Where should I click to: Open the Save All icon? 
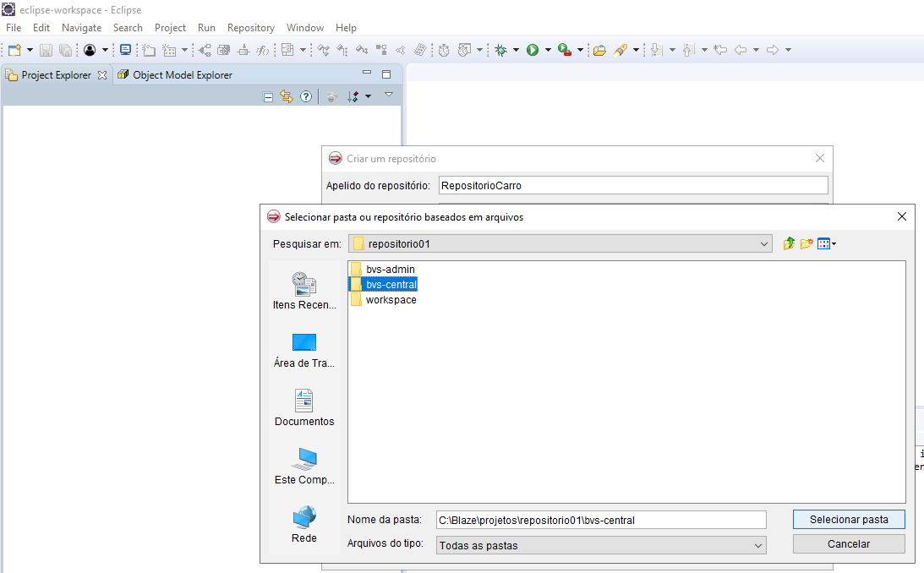[x=65, y=50]
